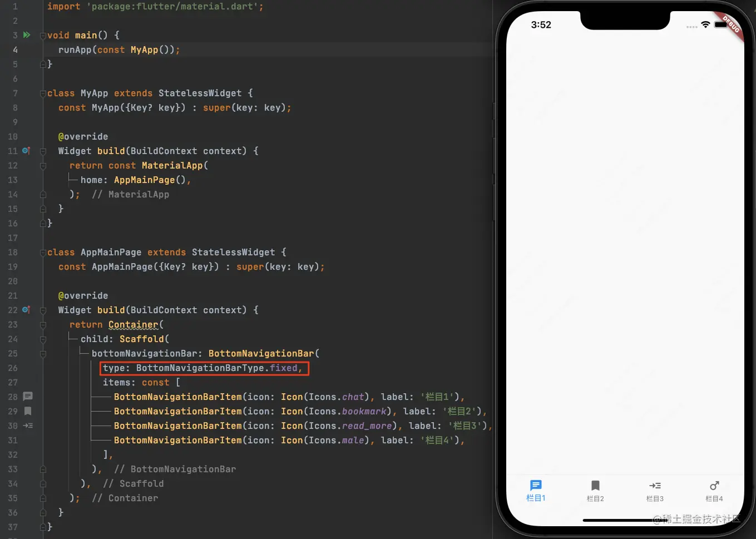Click 'StatelessWidget' on line 7

pyautogui.click(x=200, y=93)
